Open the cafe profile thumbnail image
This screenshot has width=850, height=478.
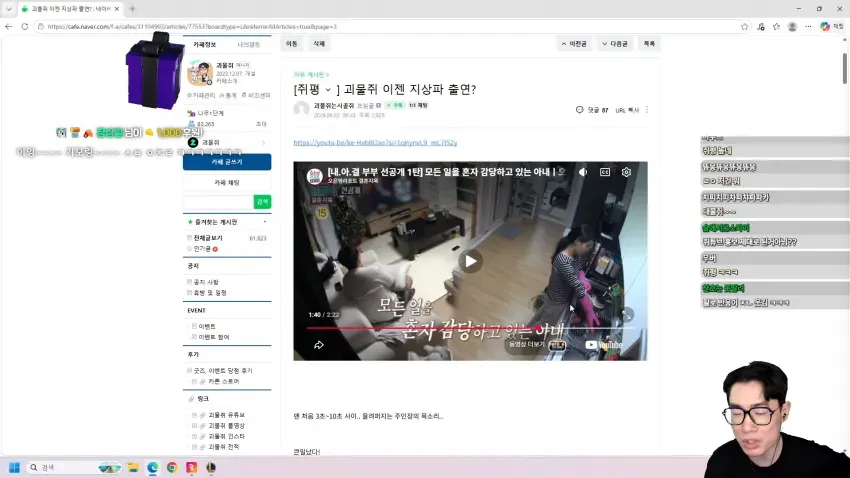pyautogui.click(x=200, y=73)
